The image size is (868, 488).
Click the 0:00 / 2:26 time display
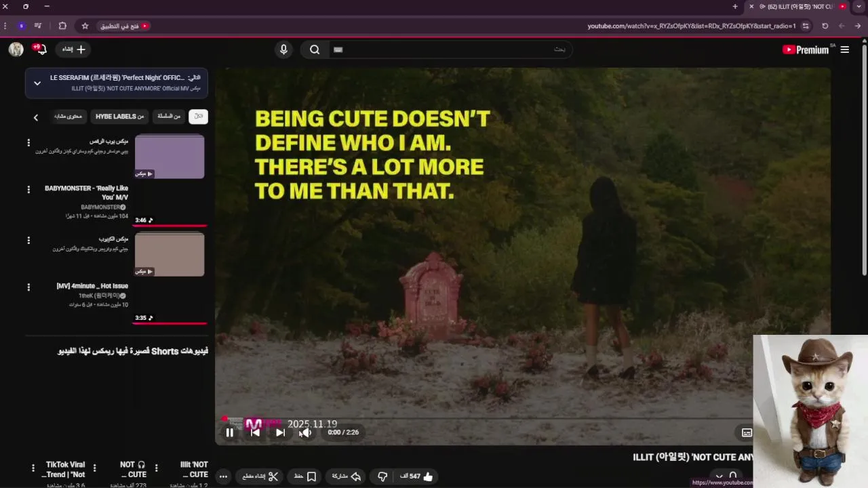click(x=343, y=432)
